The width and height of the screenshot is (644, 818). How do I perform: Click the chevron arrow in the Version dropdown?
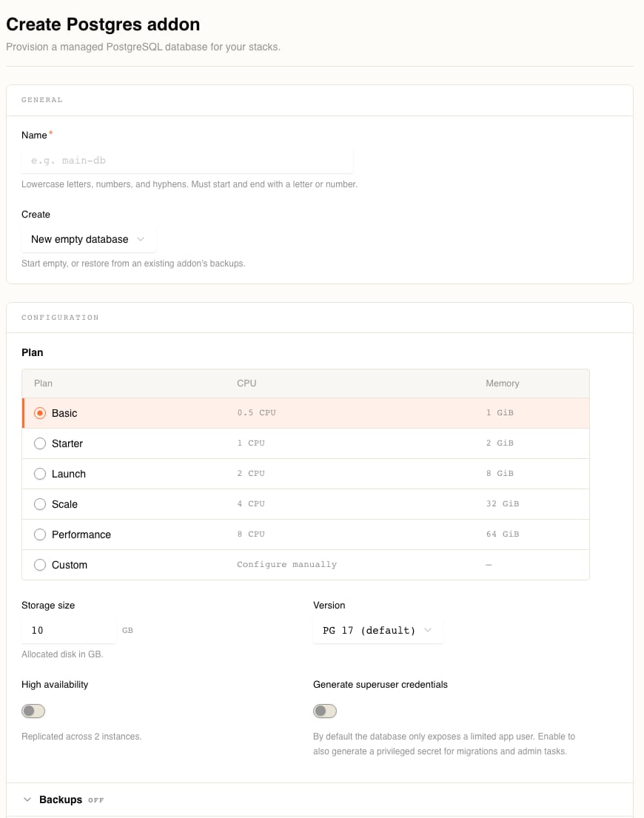[428, 630]
